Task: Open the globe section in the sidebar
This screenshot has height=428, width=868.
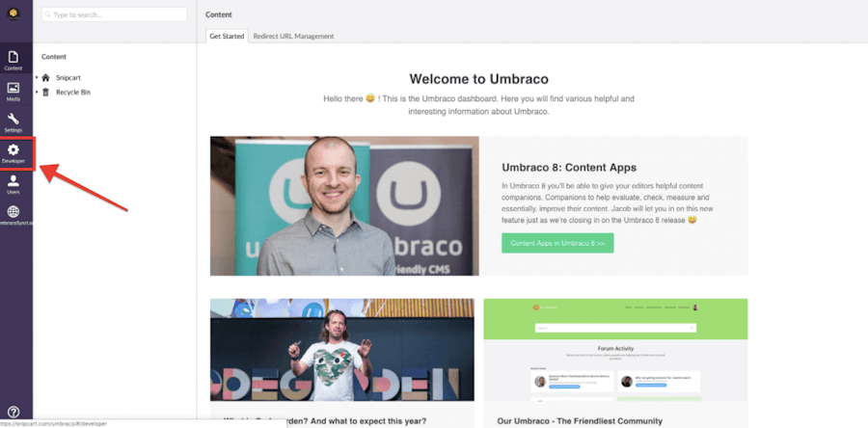Action: (14, 215)
